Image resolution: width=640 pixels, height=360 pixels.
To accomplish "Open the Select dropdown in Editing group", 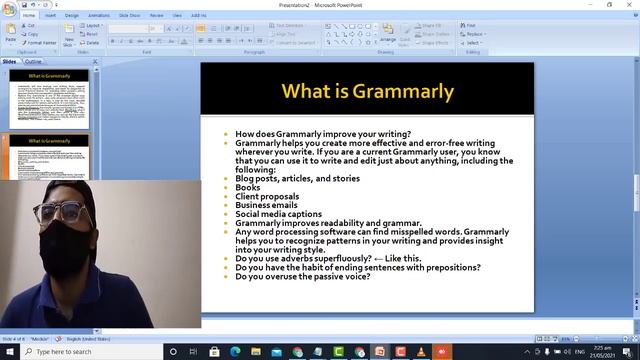I will point(471,43).
